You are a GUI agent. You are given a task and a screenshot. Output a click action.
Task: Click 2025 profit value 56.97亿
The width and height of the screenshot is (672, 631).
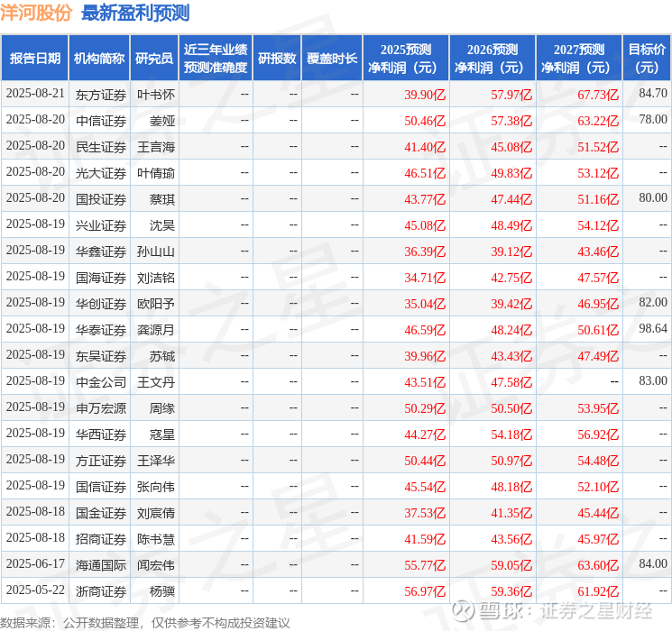click(425, 591)
